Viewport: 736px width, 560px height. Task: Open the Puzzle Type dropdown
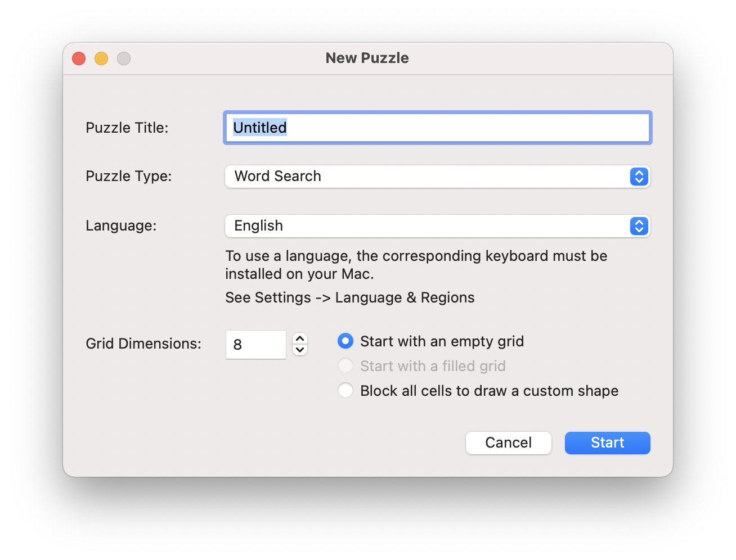[x=437, y=177]
